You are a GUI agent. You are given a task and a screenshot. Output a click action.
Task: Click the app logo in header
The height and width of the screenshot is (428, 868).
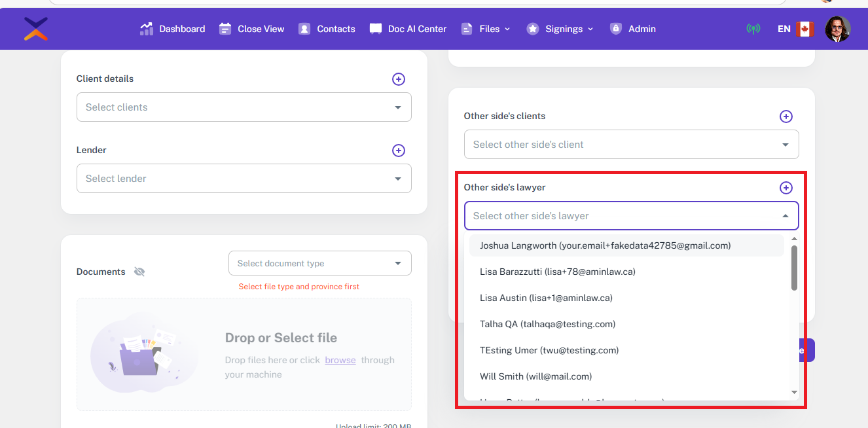(36, 29)
